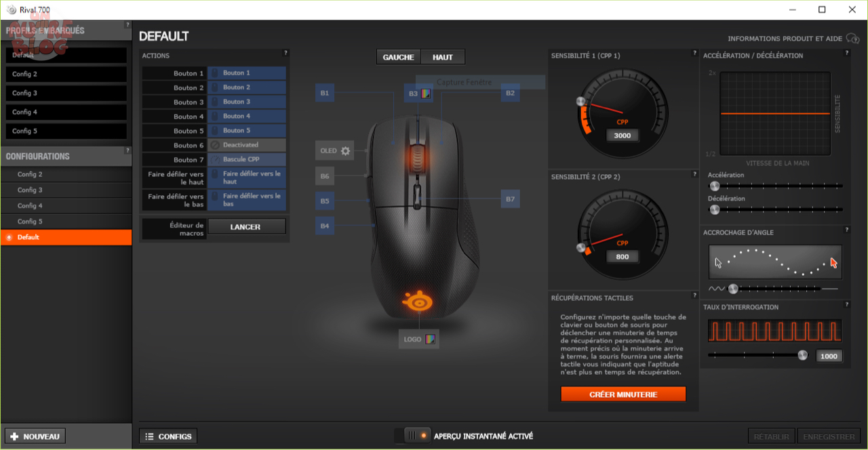Screen dimensions: 868x450
Task: Click polling rate slider handle
Action: (x=803, y=355)
